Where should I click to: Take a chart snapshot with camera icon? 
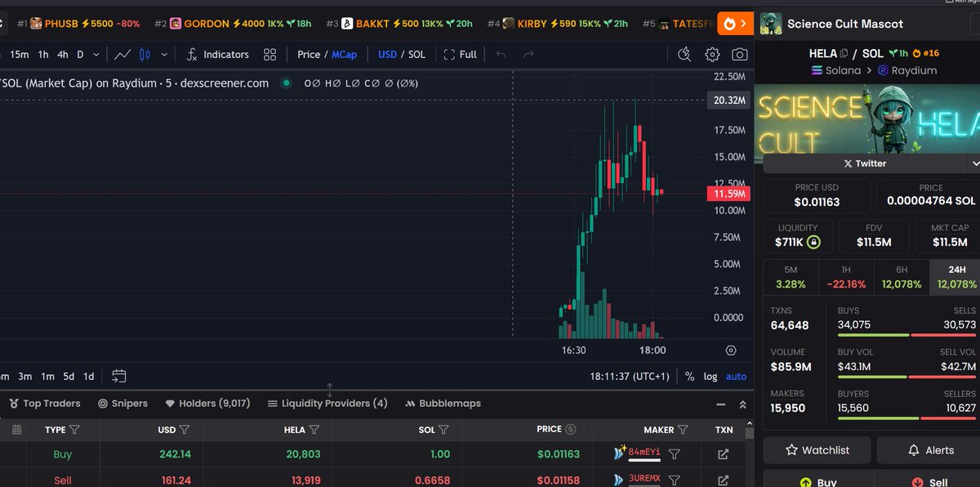tap(739, 55)
